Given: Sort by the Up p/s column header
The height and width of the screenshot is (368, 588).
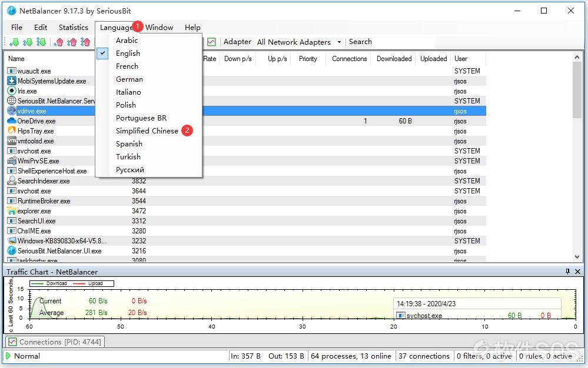Looking at the screenshot, I should (277, 59).
